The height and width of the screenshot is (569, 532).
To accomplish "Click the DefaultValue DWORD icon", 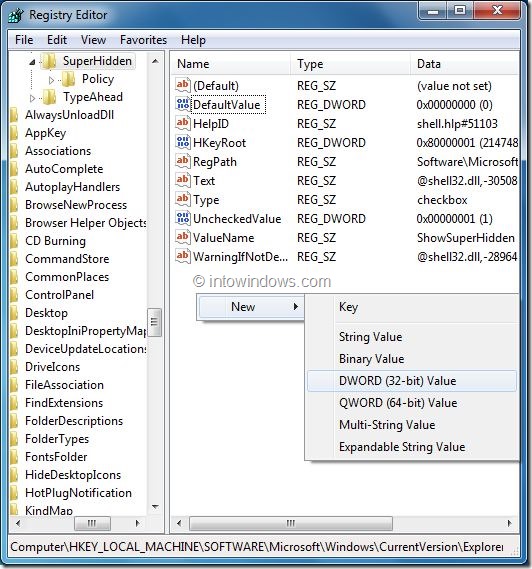I will pyautogui.click(x=183, y=104).
